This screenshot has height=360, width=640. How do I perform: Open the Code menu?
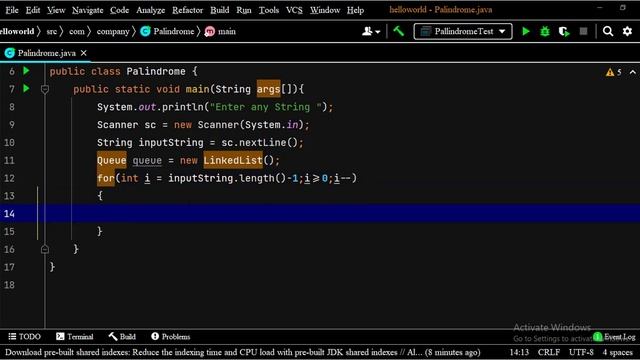[x=119, y=10]
